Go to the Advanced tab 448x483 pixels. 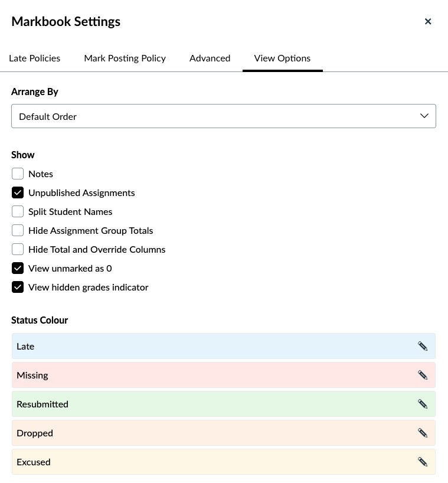[210, 58]
